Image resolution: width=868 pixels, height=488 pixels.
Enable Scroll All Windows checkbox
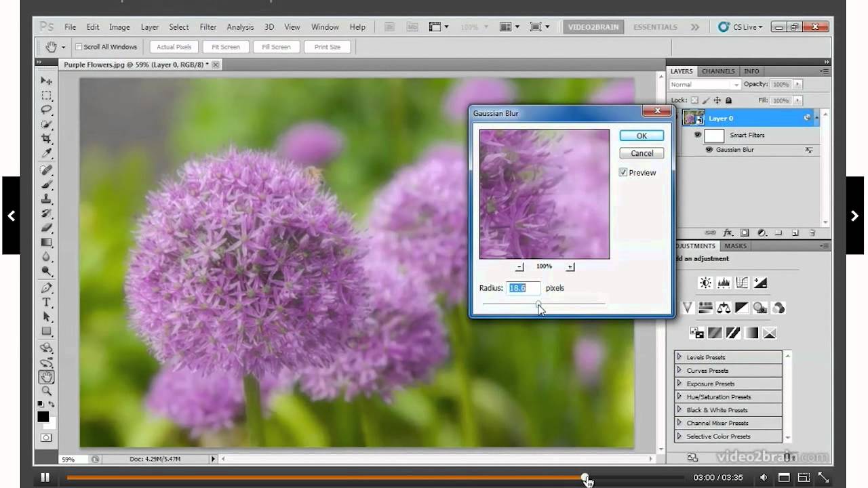pos(79,47)
